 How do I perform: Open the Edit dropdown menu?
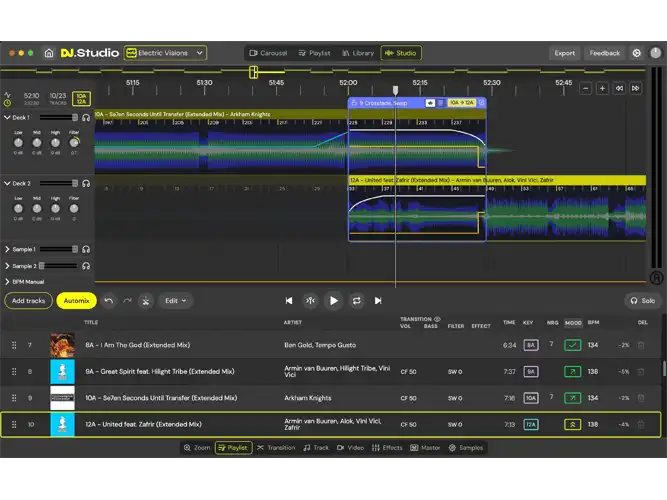[x=175, y=301]
